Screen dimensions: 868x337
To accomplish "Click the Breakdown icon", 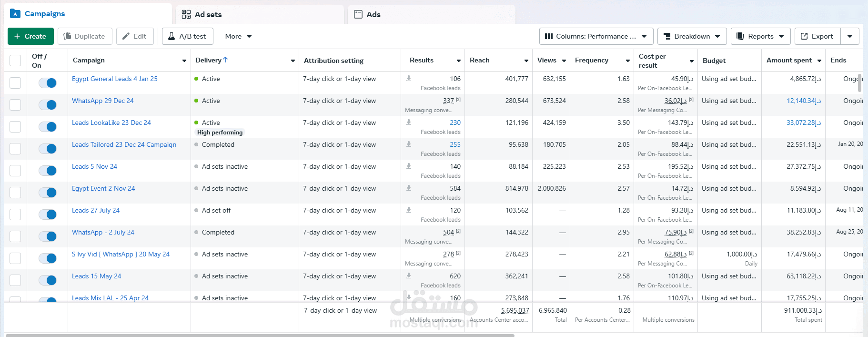I will (x=666, y=36).
